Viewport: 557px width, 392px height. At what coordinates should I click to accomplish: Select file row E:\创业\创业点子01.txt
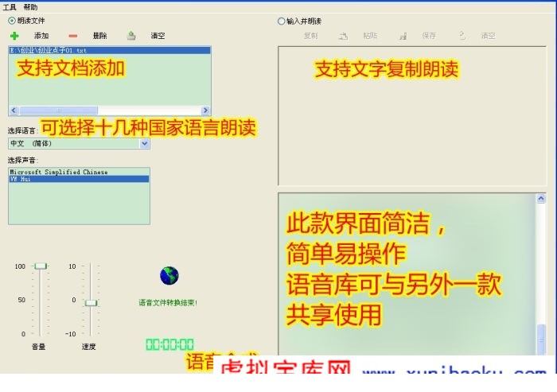[110, 50]
